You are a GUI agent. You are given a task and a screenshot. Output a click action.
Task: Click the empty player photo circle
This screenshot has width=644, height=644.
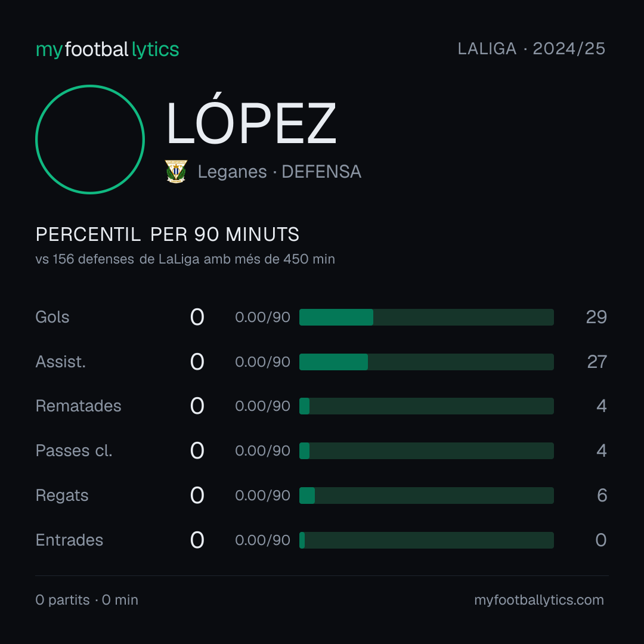click(x=90, y=139)
